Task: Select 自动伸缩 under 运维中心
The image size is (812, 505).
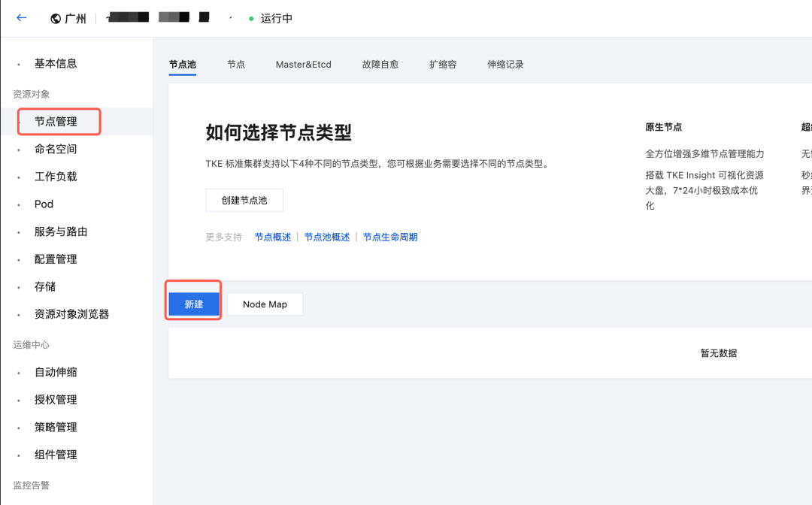Action: coord(56,371)
